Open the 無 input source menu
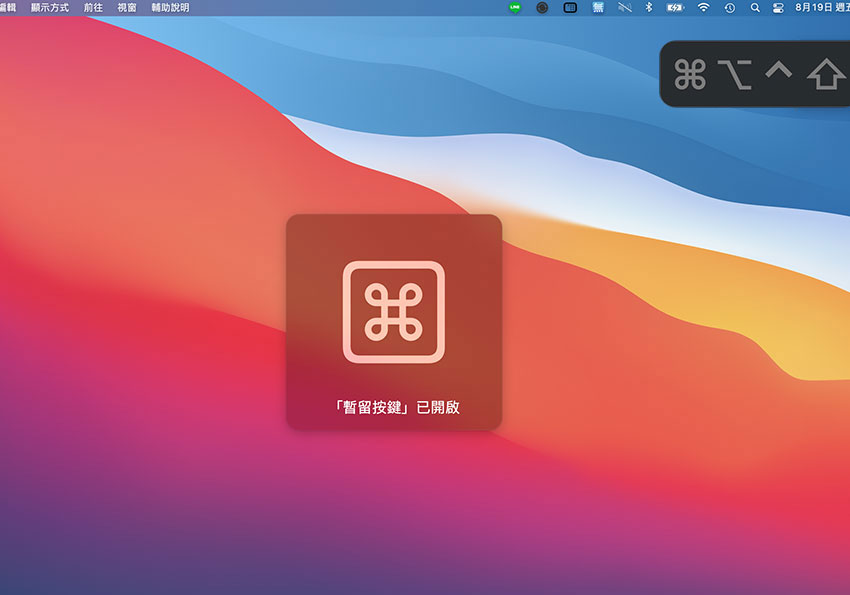The height and width of the screenshot is (595, 850). (598, 8)
